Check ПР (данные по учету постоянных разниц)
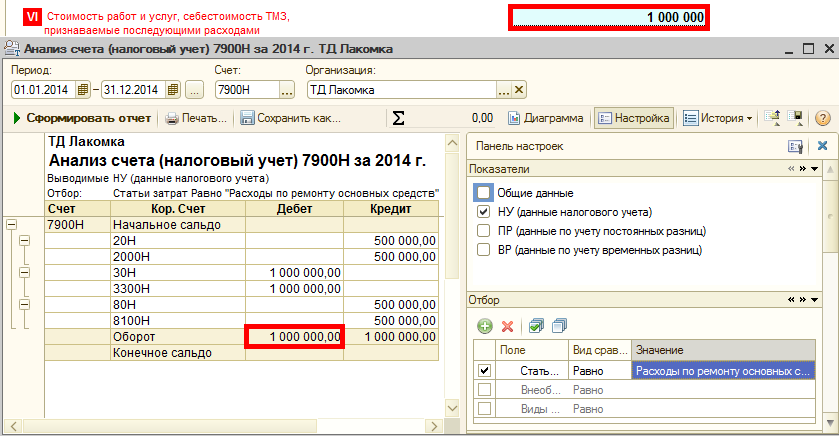 [484, 231]
